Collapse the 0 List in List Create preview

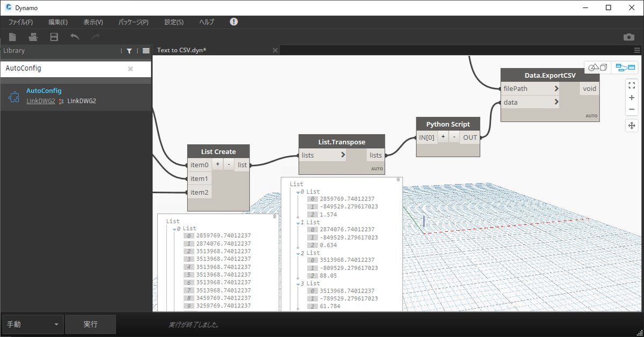[175, 229]
